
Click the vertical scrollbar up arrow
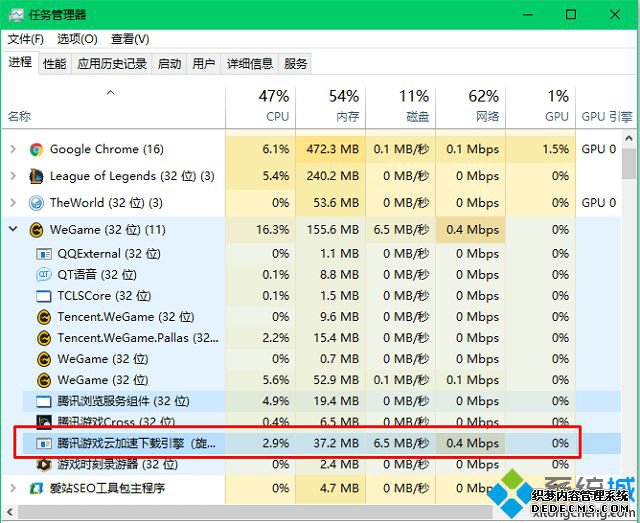click(629, 138)
